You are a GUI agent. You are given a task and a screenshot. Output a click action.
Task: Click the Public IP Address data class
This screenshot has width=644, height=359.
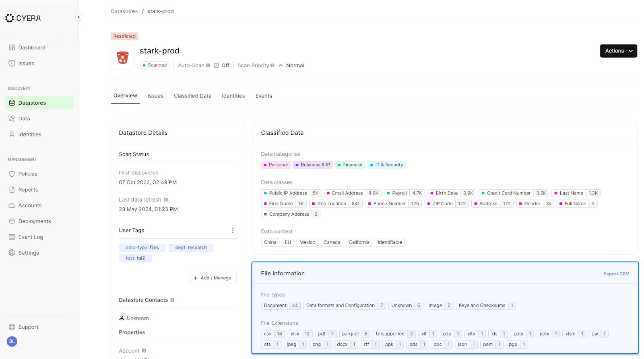[291, 193]
